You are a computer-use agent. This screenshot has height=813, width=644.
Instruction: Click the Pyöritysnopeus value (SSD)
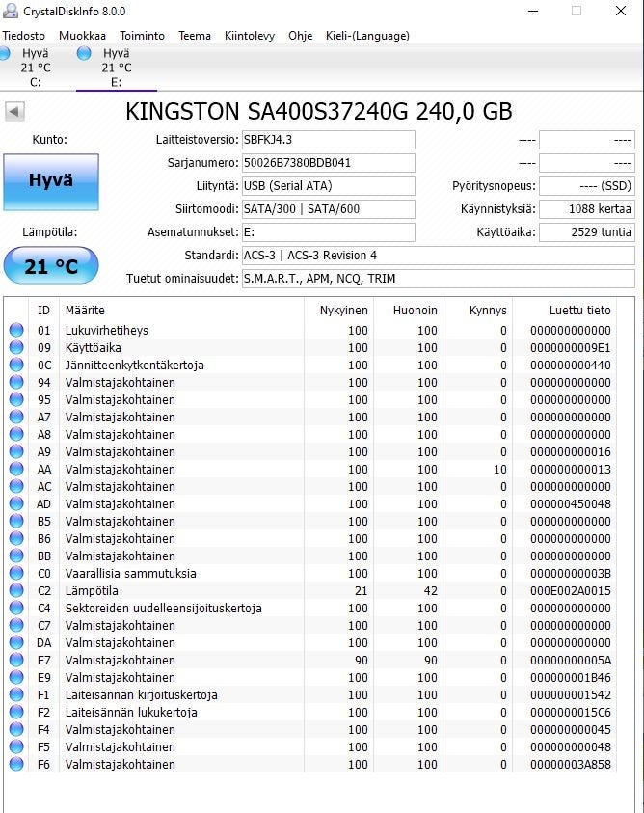point(587,186)
